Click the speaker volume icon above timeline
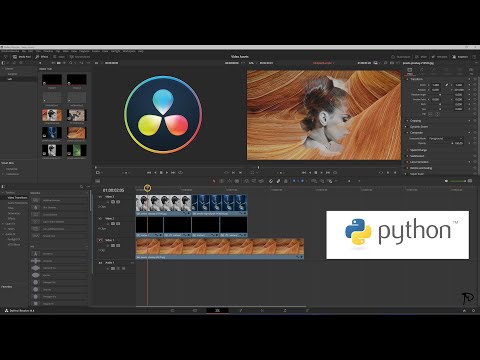The height and width of the screenshot is (360, 480). click(446, 181)
